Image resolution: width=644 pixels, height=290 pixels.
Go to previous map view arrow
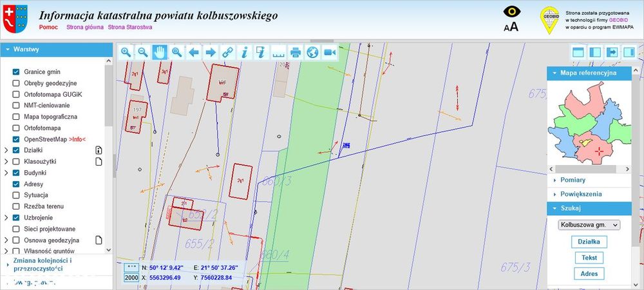(194, 52)
